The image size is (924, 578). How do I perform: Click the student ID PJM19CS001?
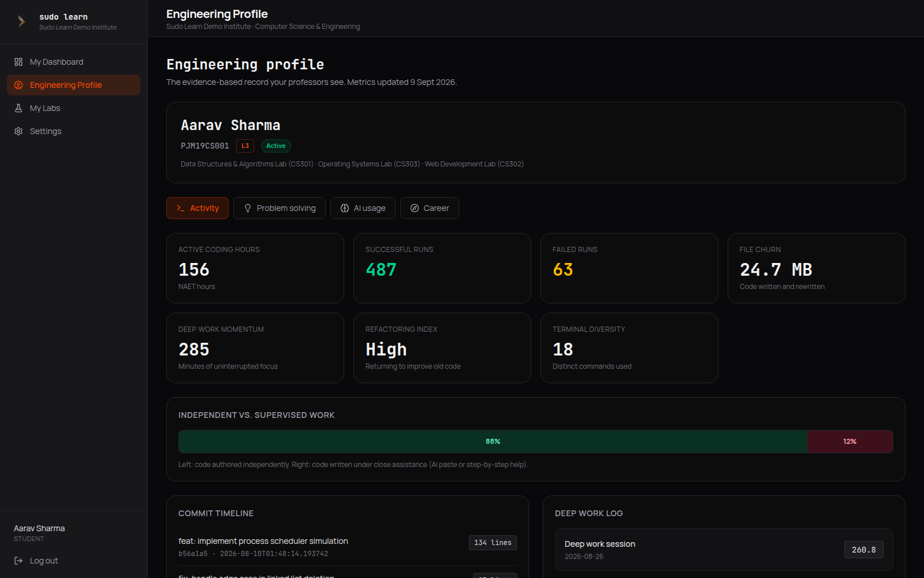tap(205, 146)
